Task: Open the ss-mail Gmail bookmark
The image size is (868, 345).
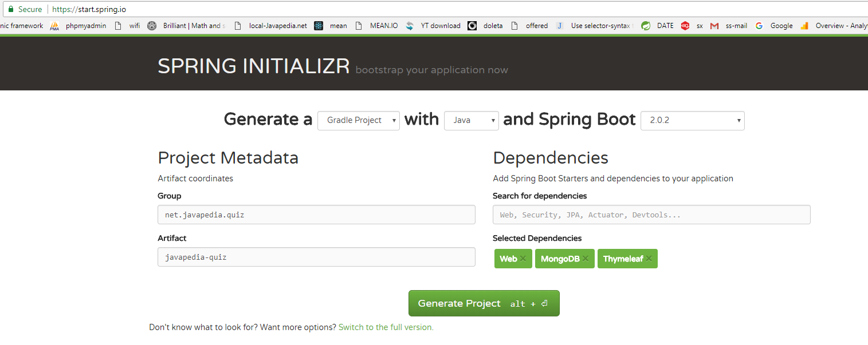Action: 729,26
